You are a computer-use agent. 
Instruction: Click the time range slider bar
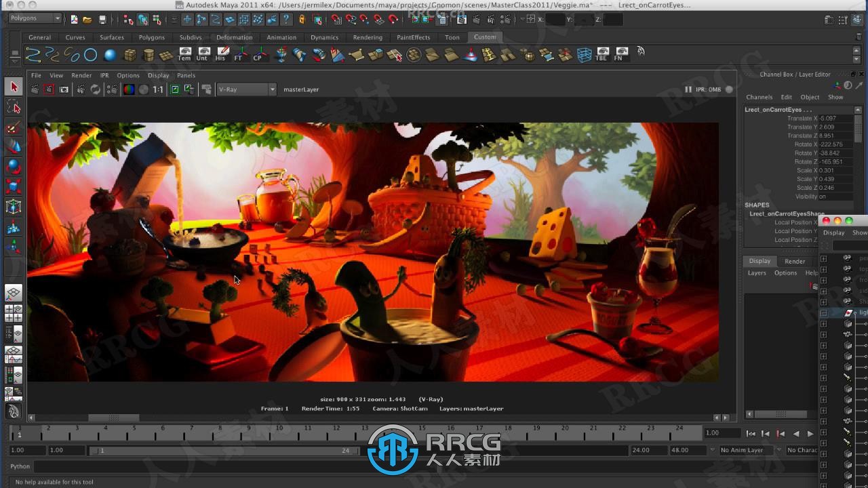[225, 450]
